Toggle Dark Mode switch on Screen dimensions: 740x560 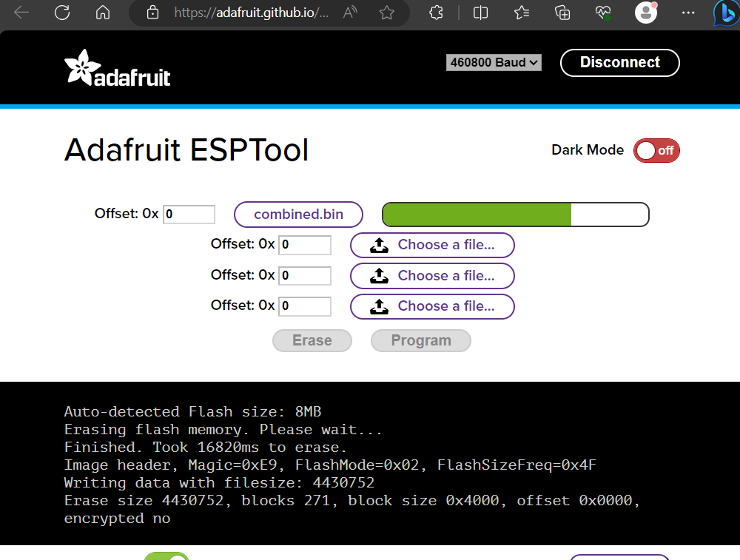point(656,150)
